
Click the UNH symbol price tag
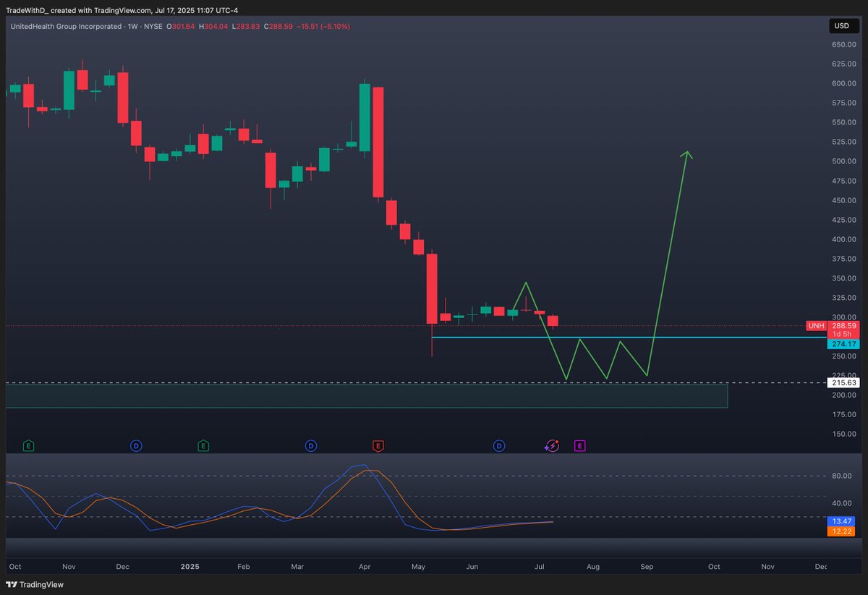tap(816, 326)
